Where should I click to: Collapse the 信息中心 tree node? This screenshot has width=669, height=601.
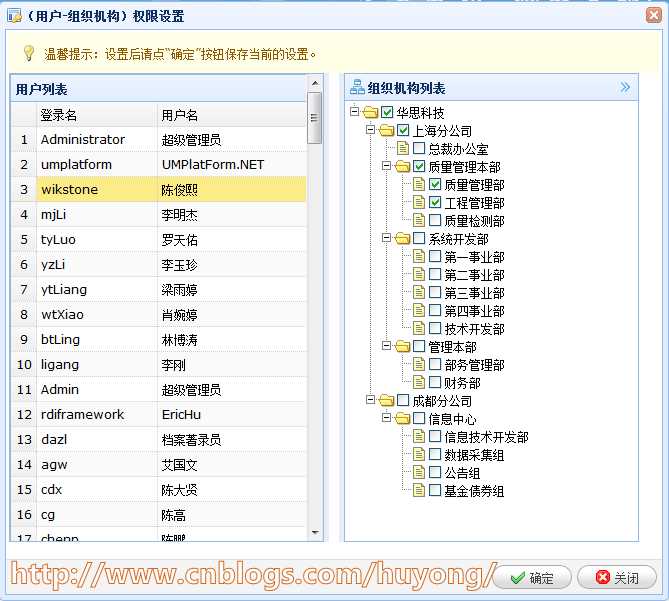(x=387, y=417)
